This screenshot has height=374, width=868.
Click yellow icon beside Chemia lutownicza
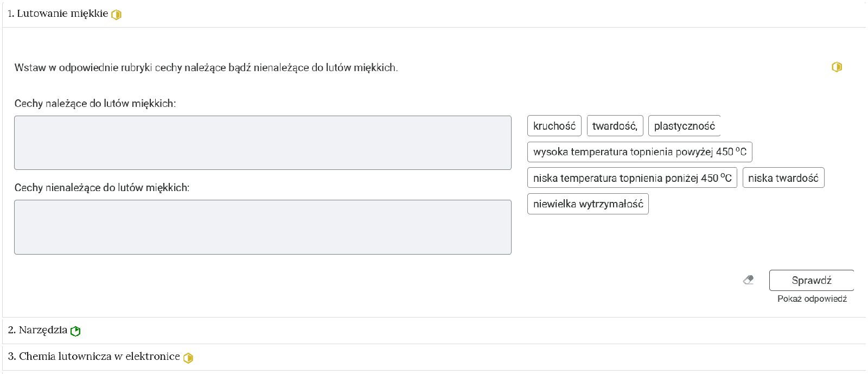pos(188,358)
